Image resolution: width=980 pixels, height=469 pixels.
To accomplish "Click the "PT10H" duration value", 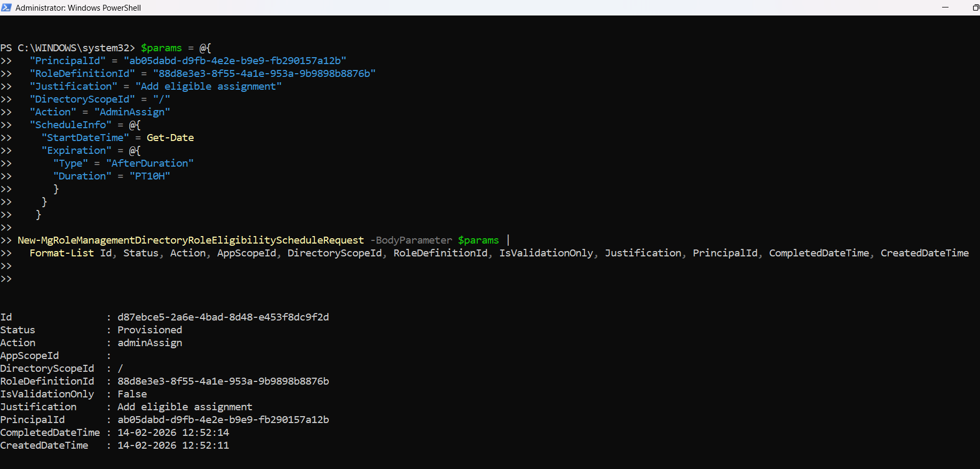I will (x=149, y=176).
